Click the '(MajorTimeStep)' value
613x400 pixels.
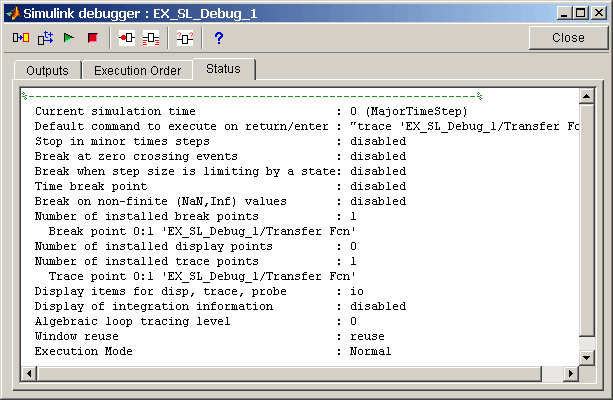[x=416, y=111]
